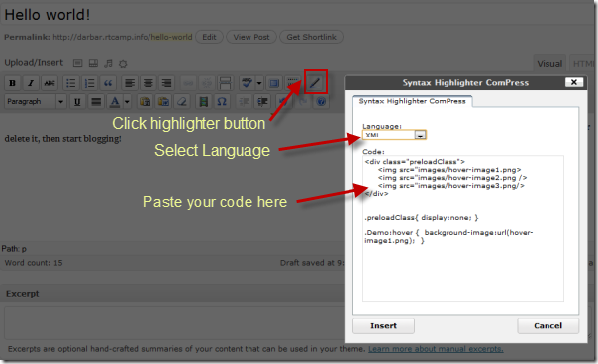This screenshot has width=598, height=364.
Task: Apply blockquote formatting
Action: (108, 83)
